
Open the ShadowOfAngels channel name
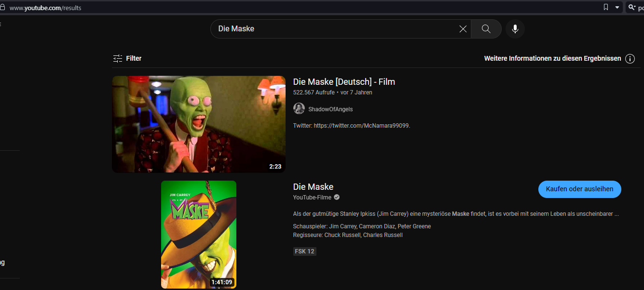330,109
